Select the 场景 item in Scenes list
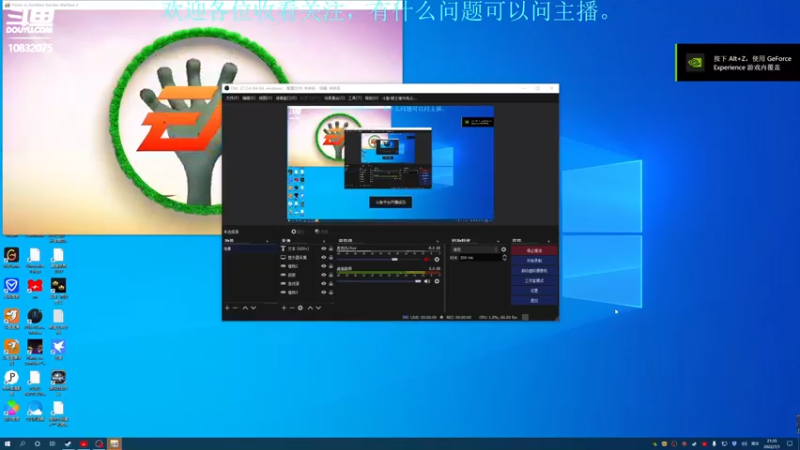 (249, 248)
